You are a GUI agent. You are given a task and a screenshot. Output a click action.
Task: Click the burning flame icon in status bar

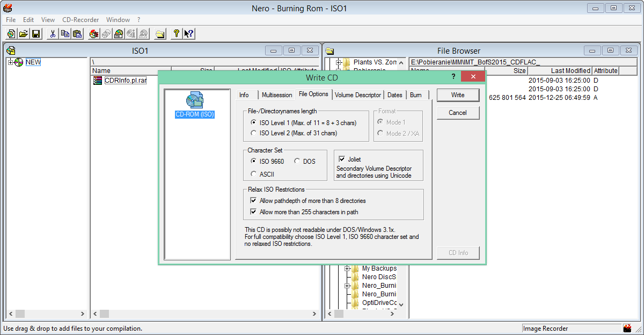tap(627, 328)
